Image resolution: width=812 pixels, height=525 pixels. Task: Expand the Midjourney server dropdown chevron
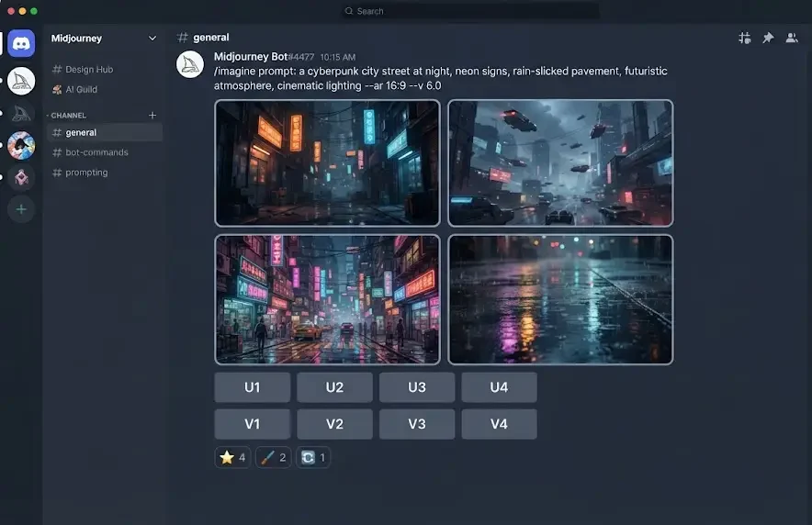pyautogui.click(x=152, y=39)
